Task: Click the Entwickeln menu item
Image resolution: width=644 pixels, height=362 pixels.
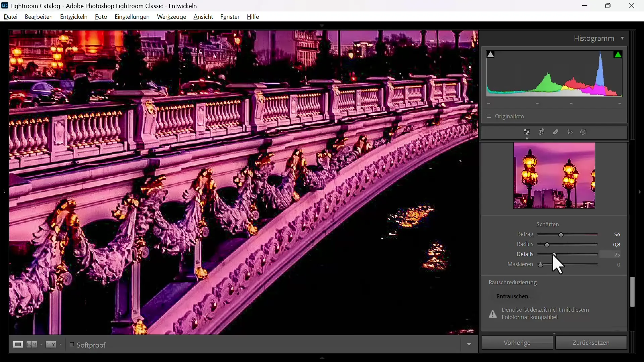Action: 74,16
